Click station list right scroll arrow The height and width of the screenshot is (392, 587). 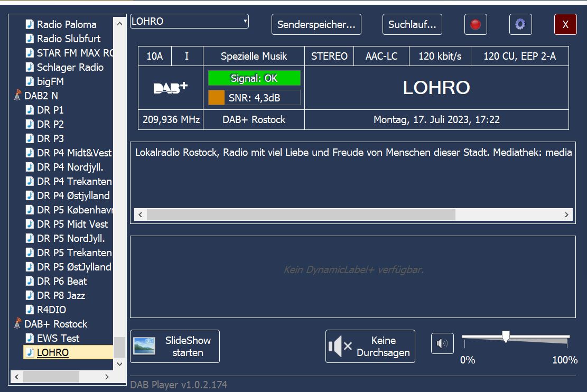107,377
